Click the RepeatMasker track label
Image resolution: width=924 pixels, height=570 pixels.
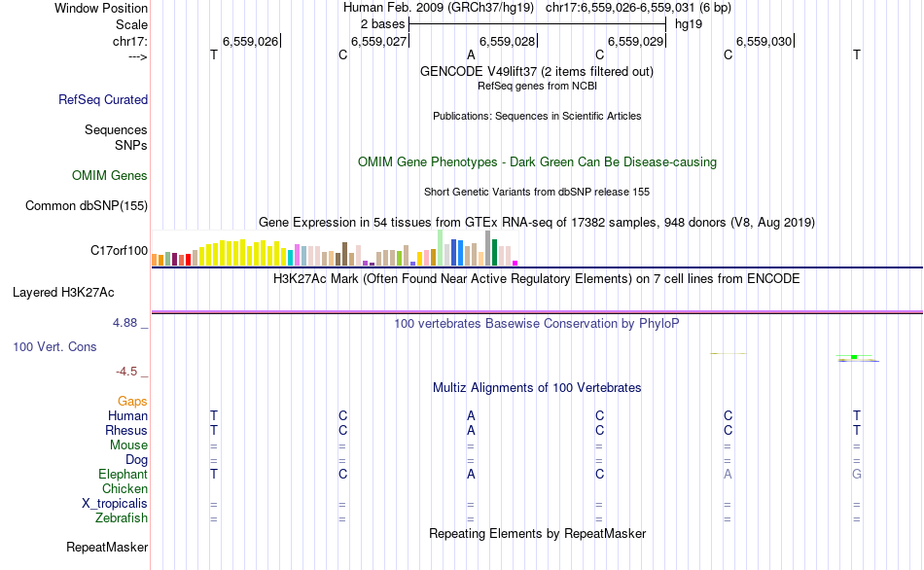pyautogui.click(x=107, y=548)
